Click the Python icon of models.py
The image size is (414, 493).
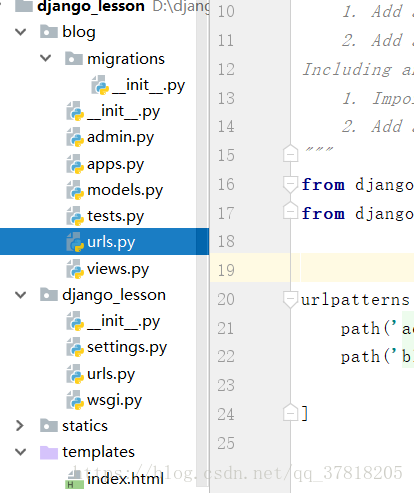[75, 190]
